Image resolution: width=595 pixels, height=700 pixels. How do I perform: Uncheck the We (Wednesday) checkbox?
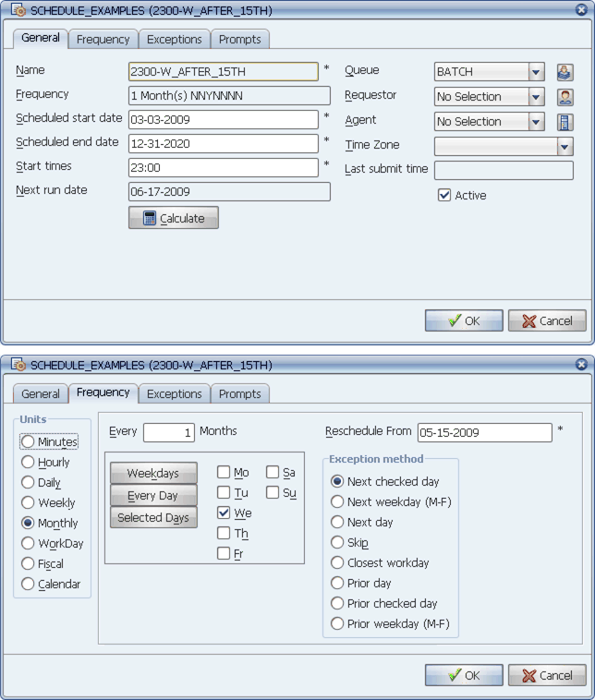tap(224, 513)
